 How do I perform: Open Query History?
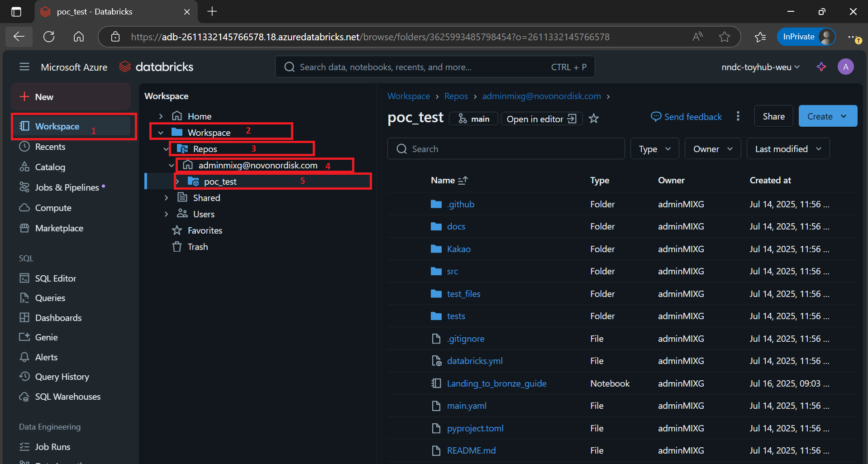coord(54,377)
